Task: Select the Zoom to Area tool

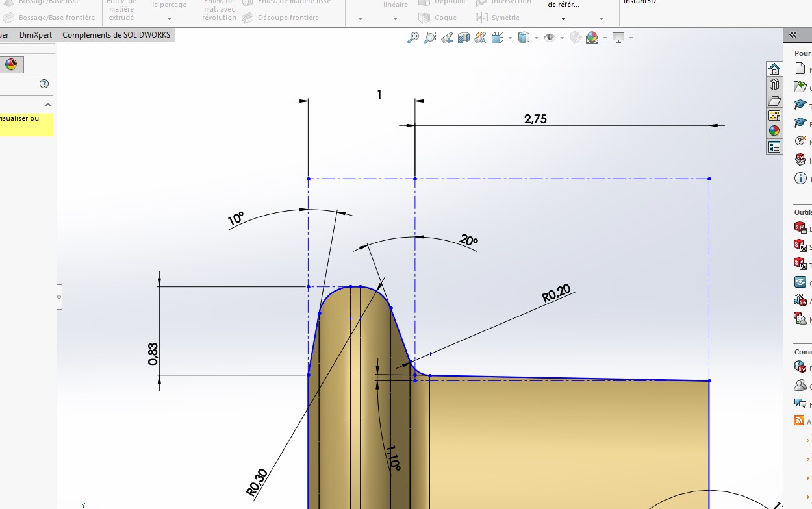Action: [x=430, y=38]
